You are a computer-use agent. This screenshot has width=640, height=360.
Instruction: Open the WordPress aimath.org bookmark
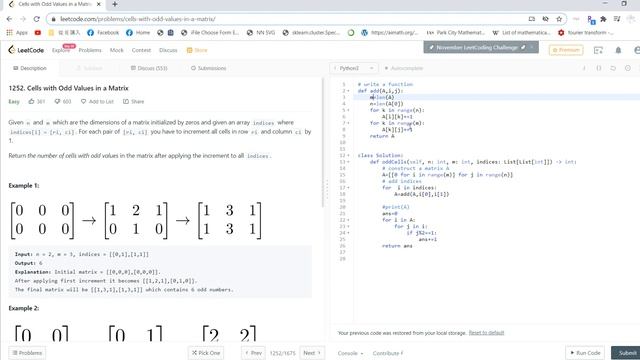pyautogui.click(x=390, y=32)
